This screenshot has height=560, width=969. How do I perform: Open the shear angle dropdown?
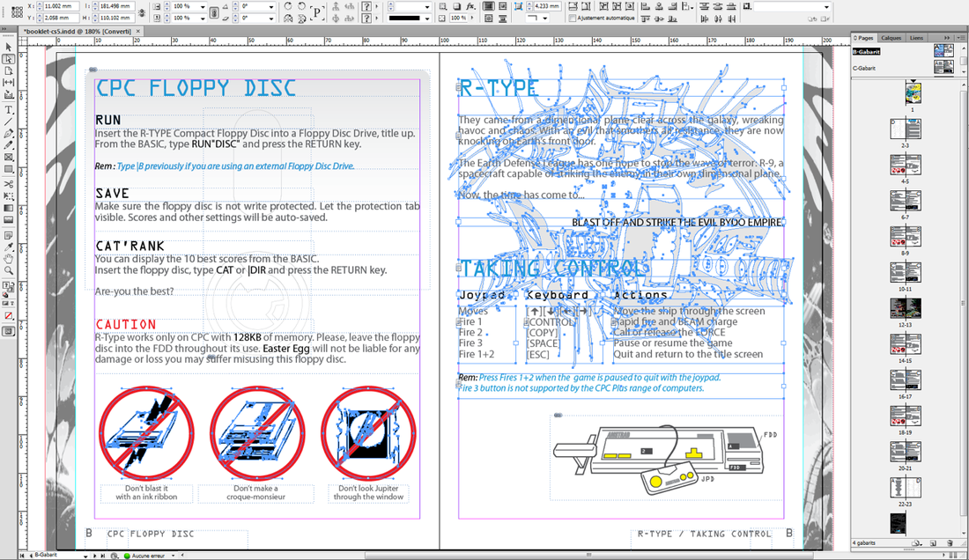coord(271,18)
